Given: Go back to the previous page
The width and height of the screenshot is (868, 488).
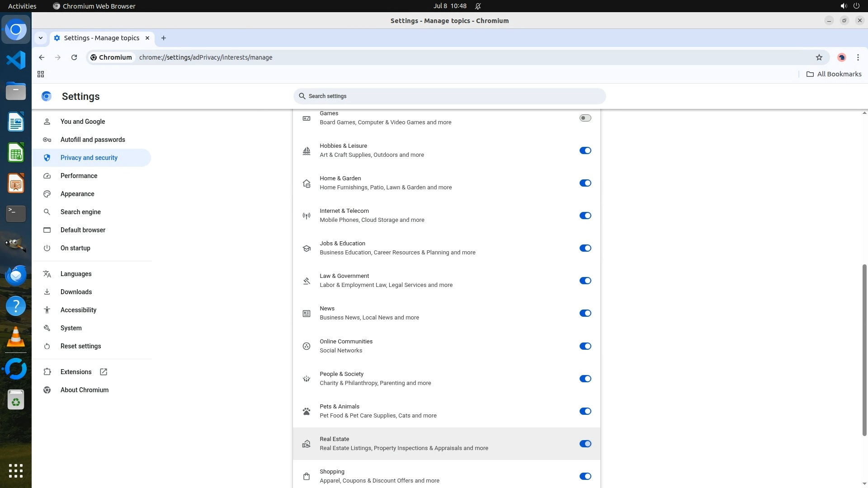Looking at the screenshot, I should (x=42, y=57).
